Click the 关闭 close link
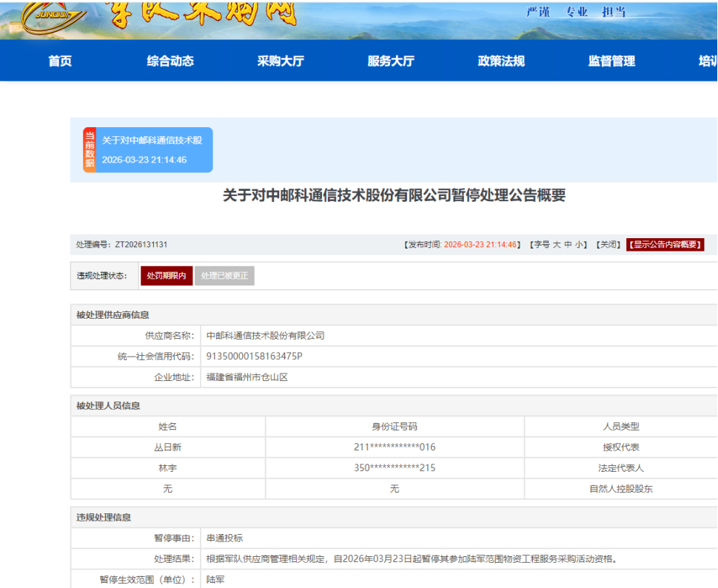The image size is (718, 588). click(608, 245)
